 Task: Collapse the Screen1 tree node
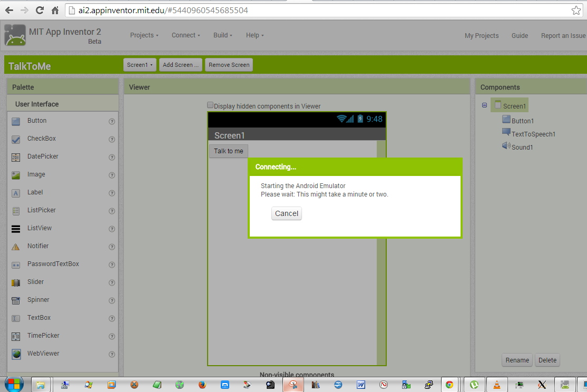pos(484,105)
